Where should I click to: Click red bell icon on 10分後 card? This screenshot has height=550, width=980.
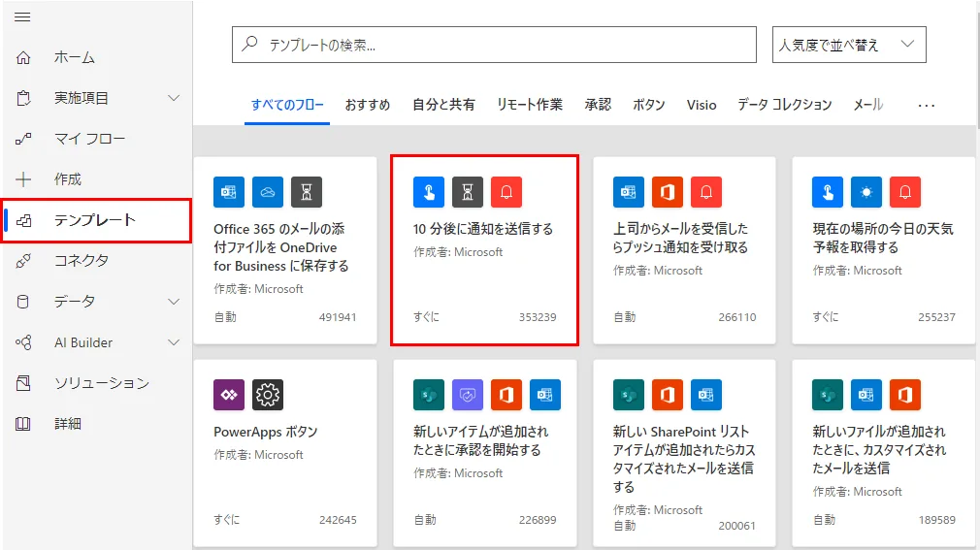click(x=506, y=192)
